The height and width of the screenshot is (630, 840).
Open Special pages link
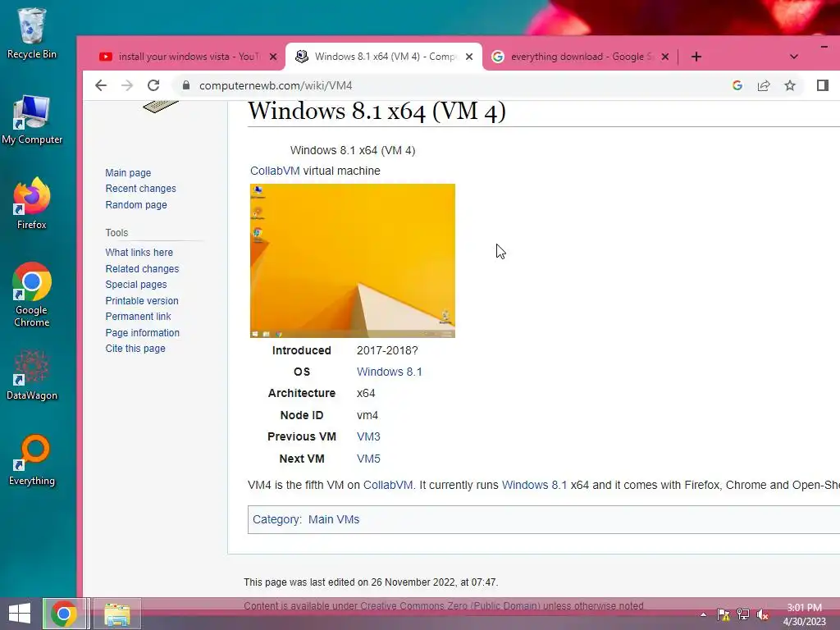tap(135, 285)
